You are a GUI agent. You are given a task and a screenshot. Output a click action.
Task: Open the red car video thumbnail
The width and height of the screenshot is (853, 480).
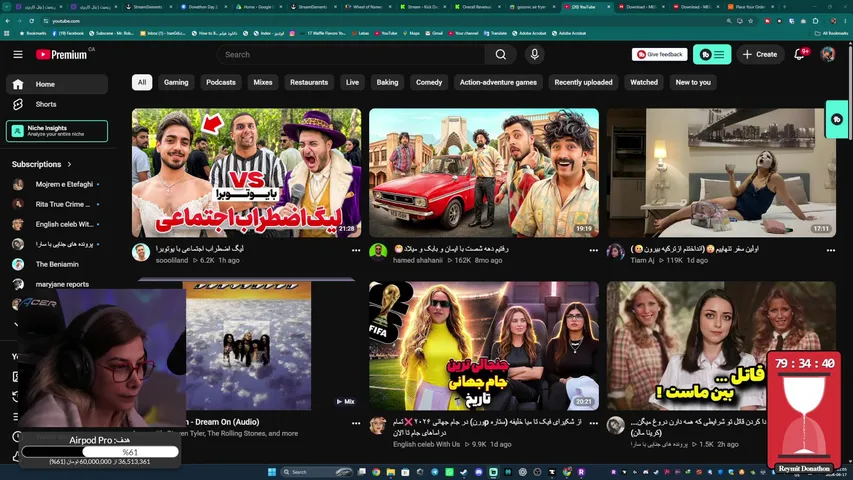(484, 173)
